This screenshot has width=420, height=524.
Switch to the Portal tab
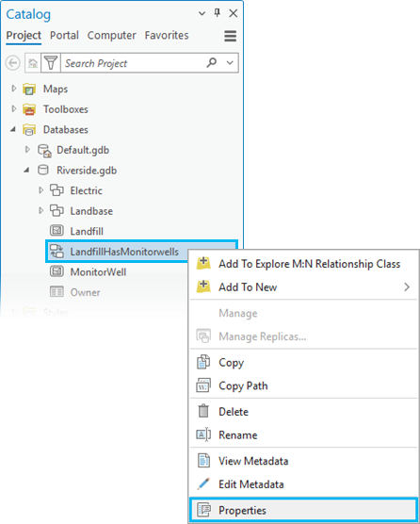tap(64, 35)
